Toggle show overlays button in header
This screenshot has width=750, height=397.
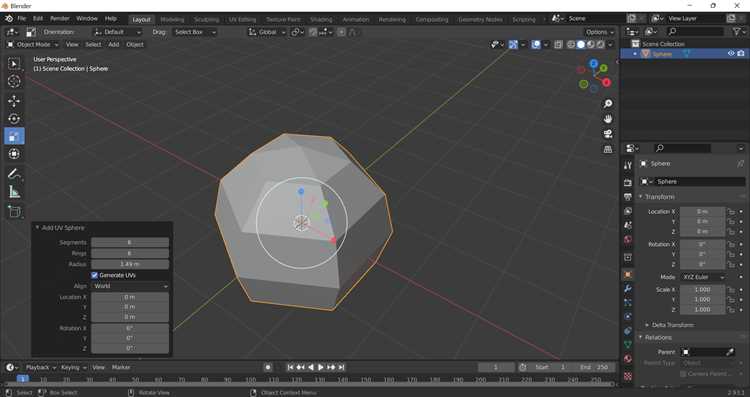pos(536,44)
